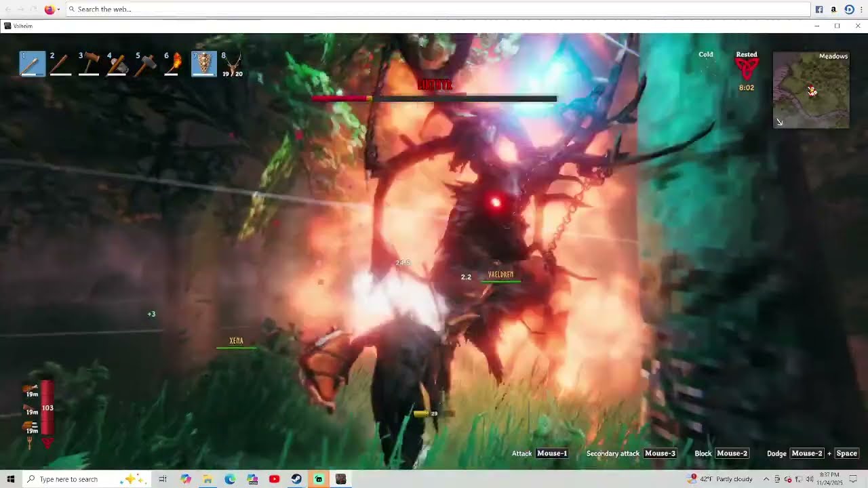Screen dimensions: 868x488
Task: Click the Facebook icon in top bar
Action: click(x=819, y=9)
